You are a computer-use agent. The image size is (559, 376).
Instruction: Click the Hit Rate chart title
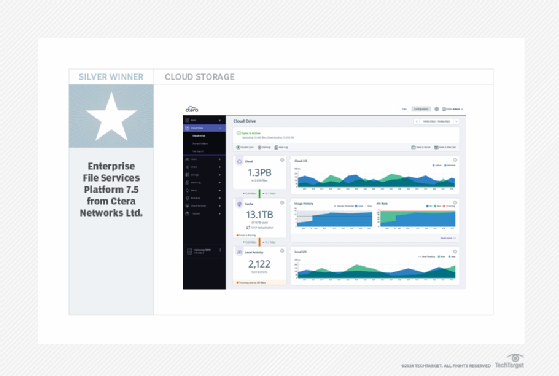(382, 204)
